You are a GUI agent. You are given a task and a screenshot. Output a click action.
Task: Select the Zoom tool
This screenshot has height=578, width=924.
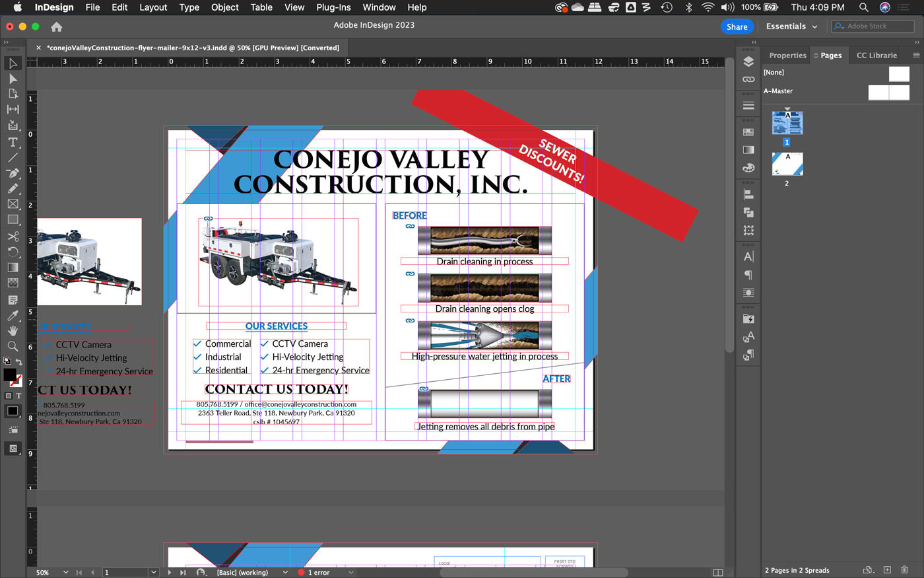(x=13, y=346)
